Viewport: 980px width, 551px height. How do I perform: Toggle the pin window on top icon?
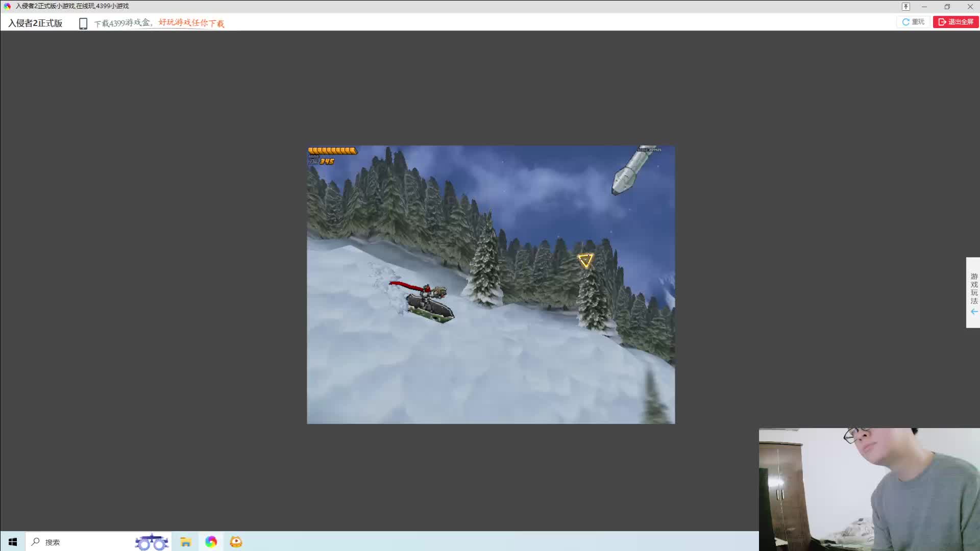[905, 7]
